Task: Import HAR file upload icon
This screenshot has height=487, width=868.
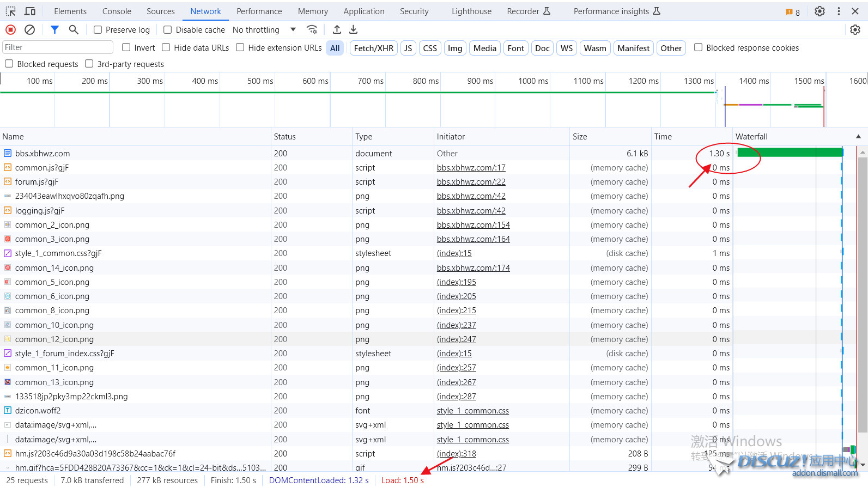Action: coord(337,29)
